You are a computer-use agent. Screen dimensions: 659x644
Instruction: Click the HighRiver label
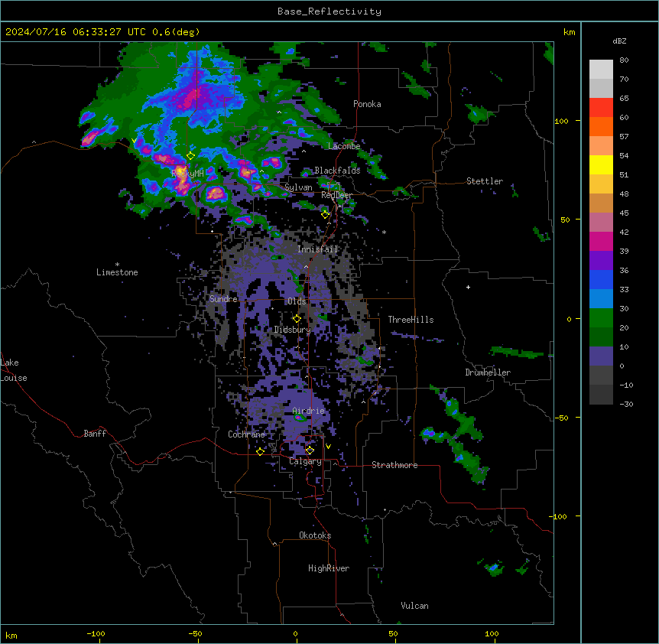[x=329, y=568]
